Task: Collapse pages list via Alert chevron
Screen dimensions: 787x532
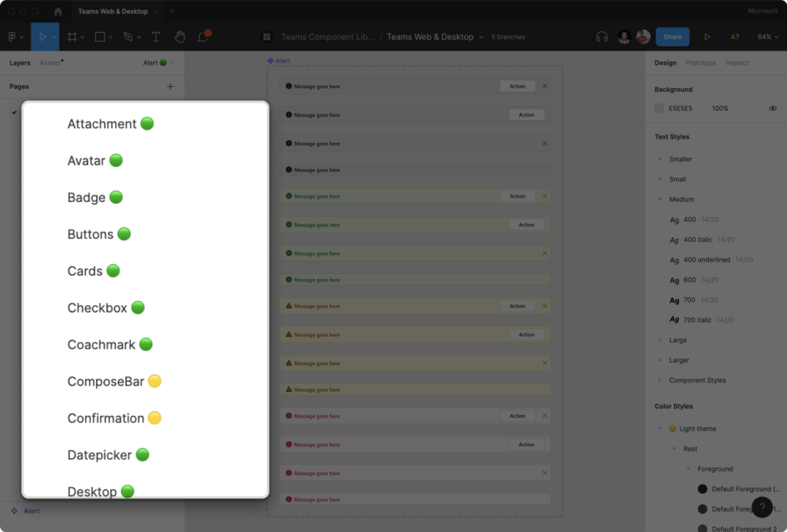Action: click(173, 63)
